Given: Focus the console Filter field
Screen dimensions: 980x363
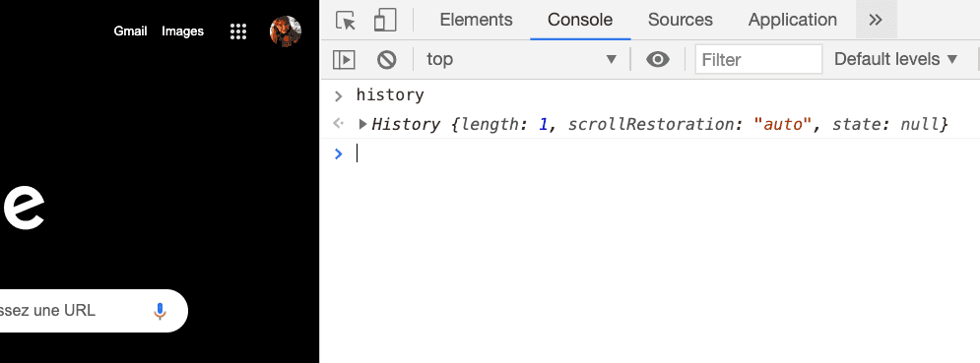Looking at the screenshot, I should coord(758,59).
